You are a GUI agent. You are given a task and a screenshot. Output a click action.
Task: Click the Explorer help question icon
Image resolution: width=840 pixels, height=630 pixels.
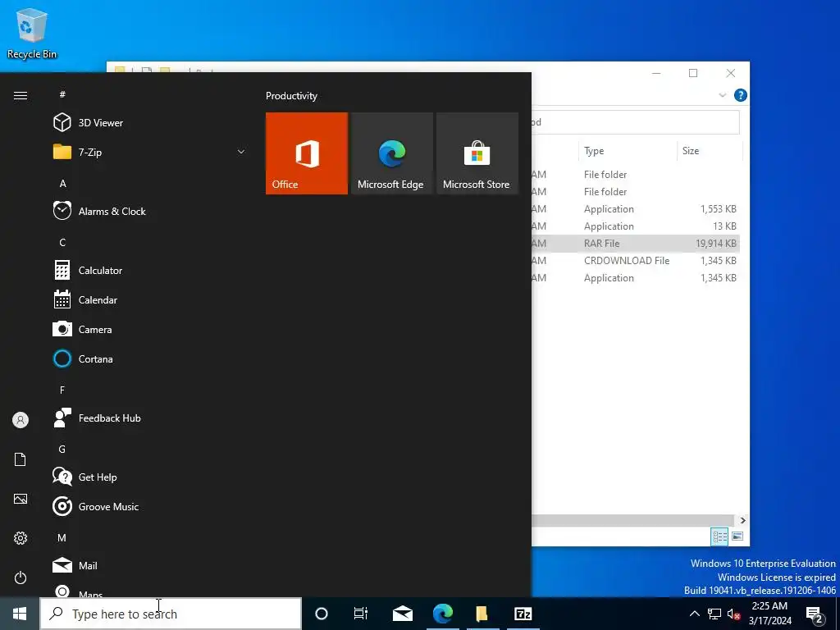click(741, 95)
